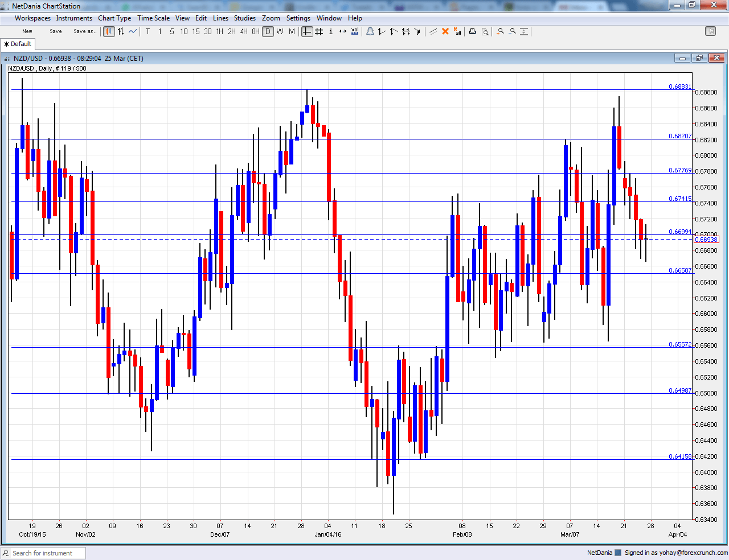Switch to the Default workspace tab
729x560 pixels.
18,44
